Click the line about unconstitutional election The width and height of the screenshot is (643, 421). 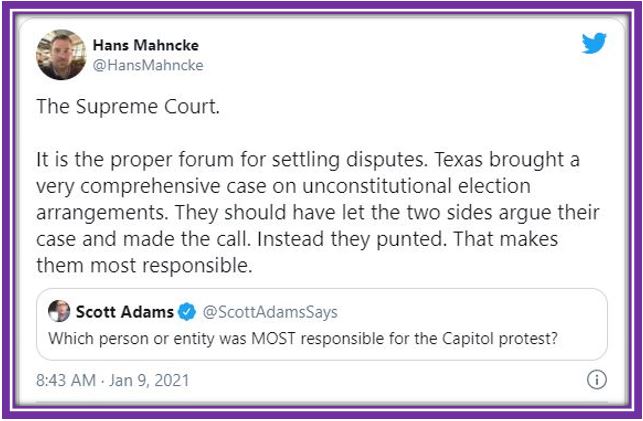(283, 186)
